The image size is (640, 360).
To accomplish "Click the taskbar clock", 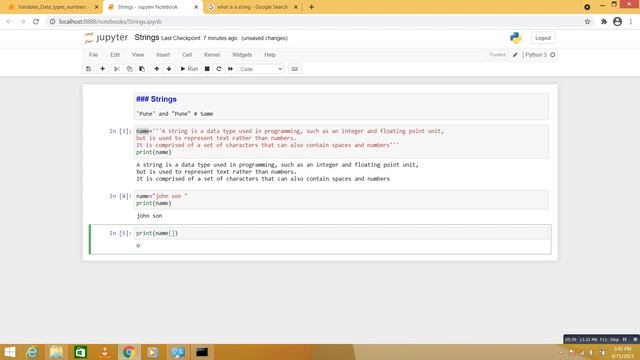I will [622, 352].
